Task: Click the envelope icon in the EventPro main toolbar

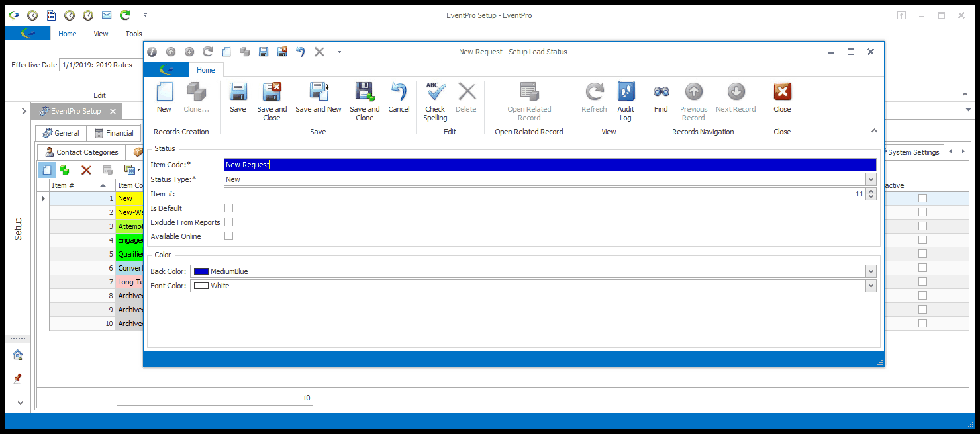Action: [106, 15]
